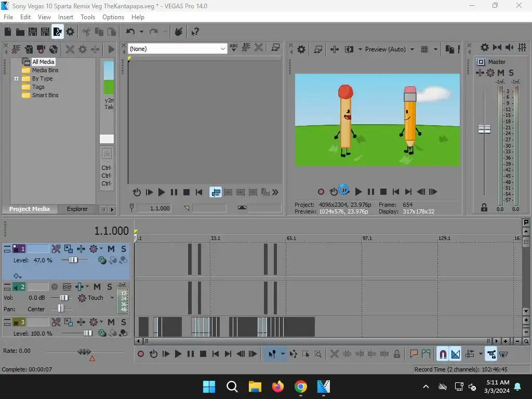Open the Edit menu
Viewport: 532px width, 399px height.
point(25,17)
